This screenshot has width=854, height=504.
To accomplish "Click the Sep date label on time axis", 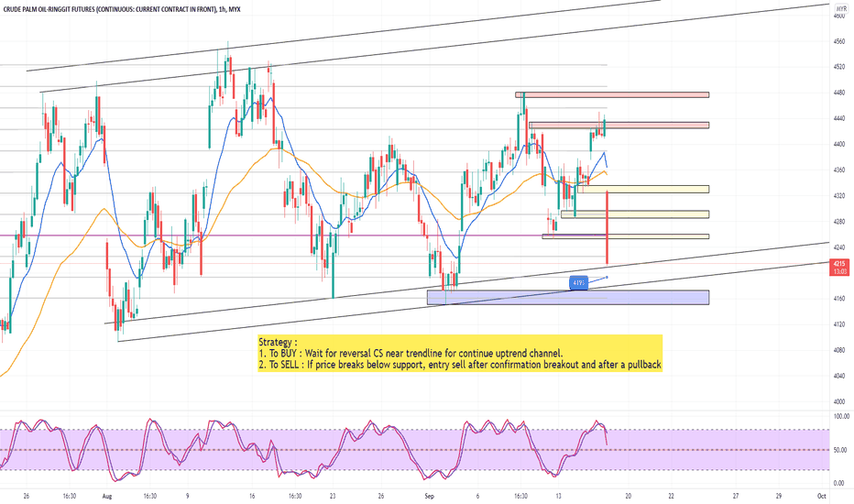I will point(429,497).
